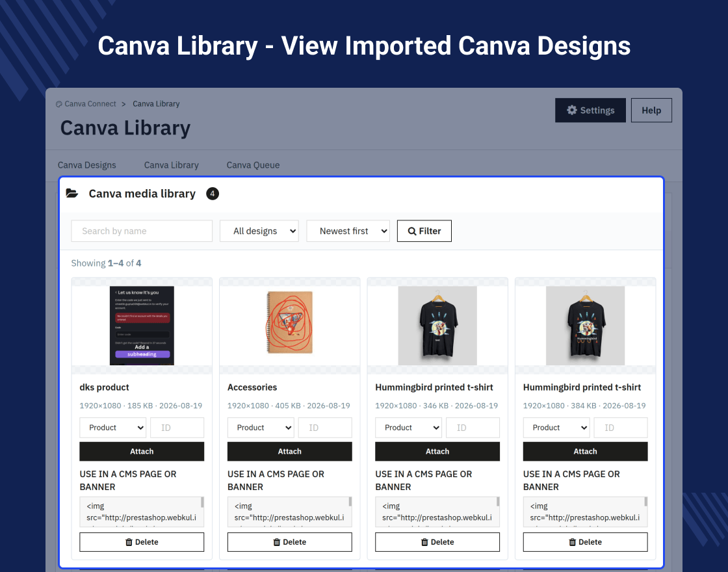Click scrollbar of 384 KB Hummingbird code box
The height and width of the screenshot is (572, 728).
click(646, 502)
